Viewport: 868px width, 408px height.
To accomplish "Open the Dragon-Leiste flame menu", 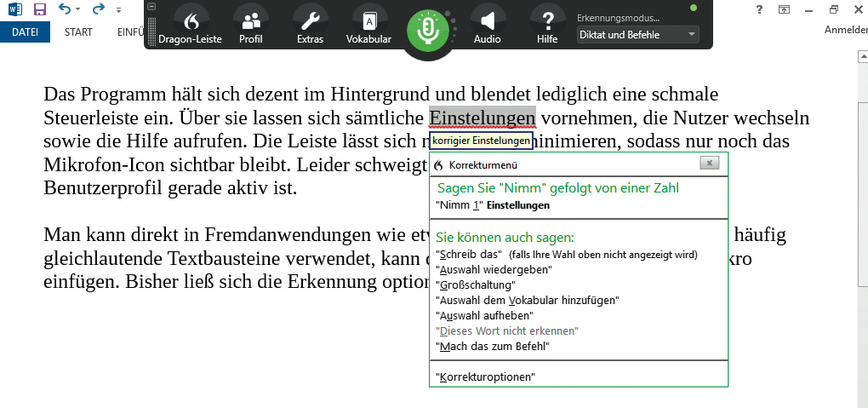I will [191, 26].
